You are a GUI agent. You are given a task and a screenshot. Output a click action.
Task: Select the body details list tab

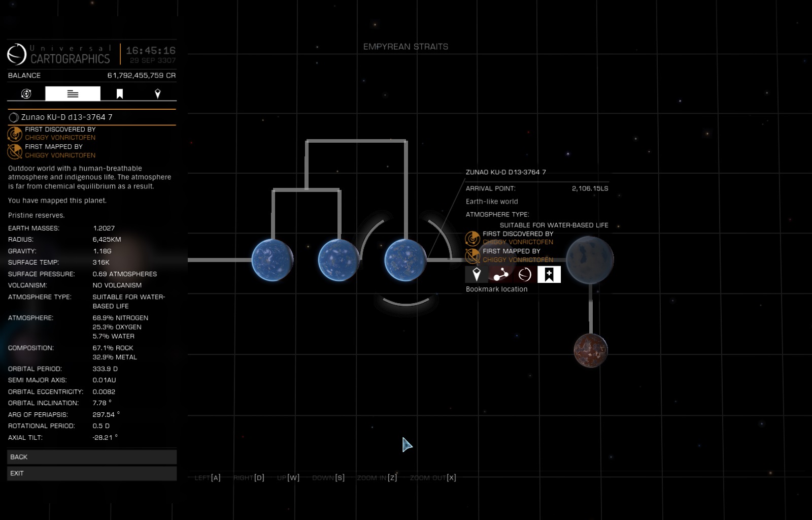coord(73,93)
